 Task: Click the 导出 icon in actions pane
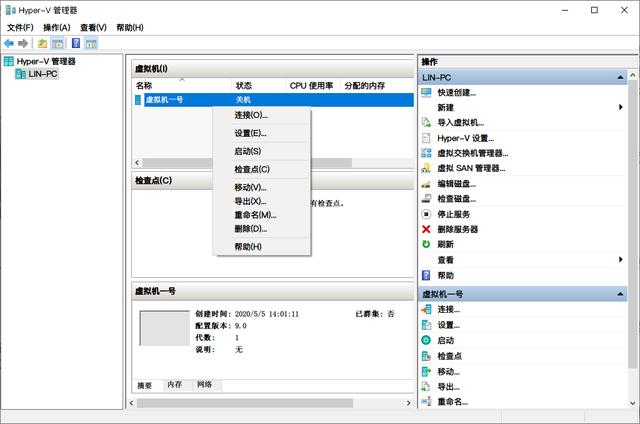[x=426, y=386]
